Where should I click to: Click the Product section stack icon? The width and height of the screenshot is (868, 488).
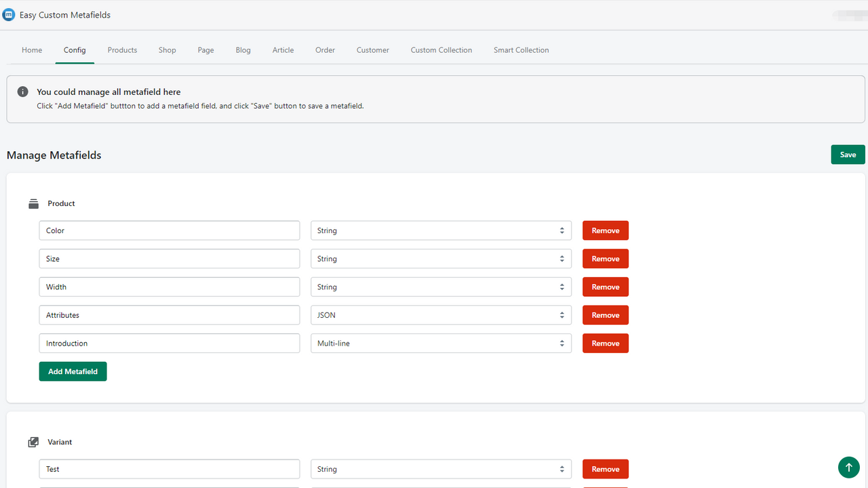click(x=33, y=204)
